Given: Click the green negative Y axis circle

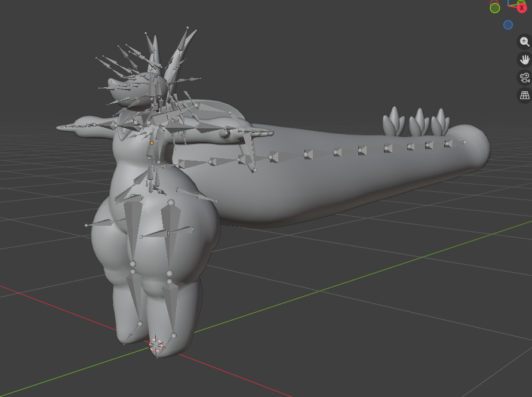Looking at the screenshot, I should pos(495,8).
